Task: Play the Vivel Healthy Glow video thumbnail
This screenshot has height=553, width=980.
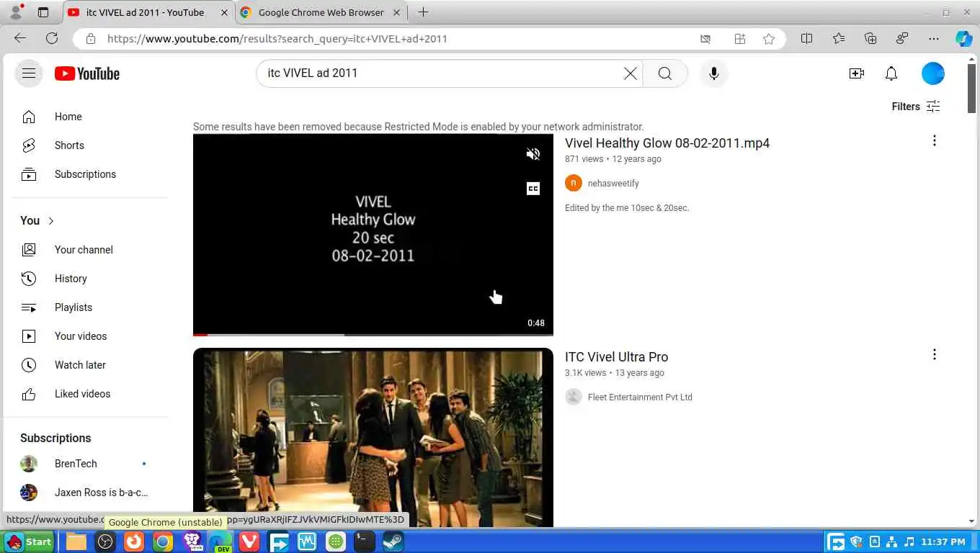Action: coord(373,235)
